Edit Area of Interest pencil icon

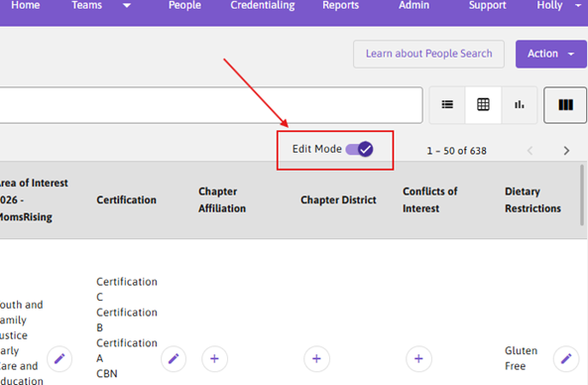(59, 359)
